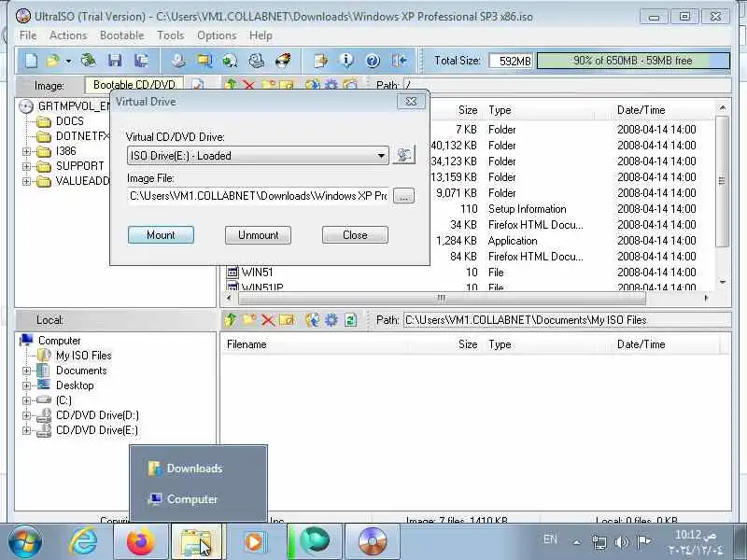Expand the SUPPORT folder node
747x560 pixels.
pyautogui.click(x=26, y=167)
